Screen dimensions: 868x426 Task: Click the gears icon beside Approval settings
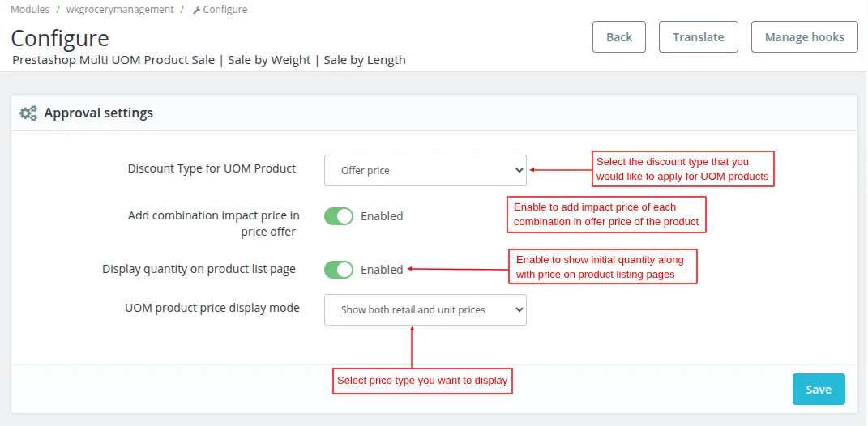pos(28,113)
